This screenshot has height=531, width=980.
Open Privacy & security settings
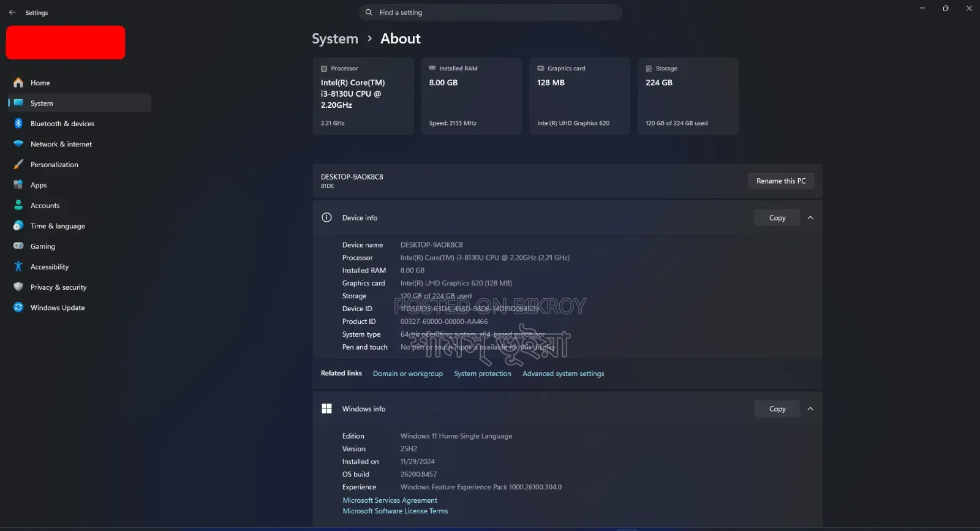(80, 287)
